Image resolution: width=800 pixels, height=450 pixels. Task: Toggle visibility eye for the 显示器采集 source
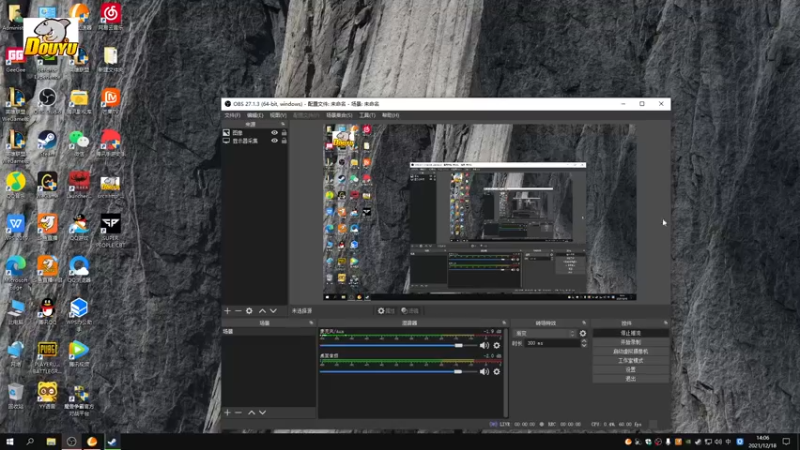click(275, 141)
